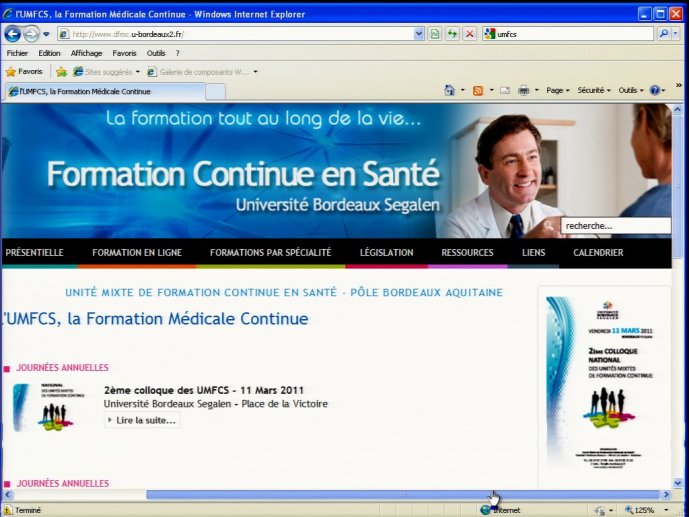Open the PRÉSENTIELLE navigation item

click(x=34, y=253)
